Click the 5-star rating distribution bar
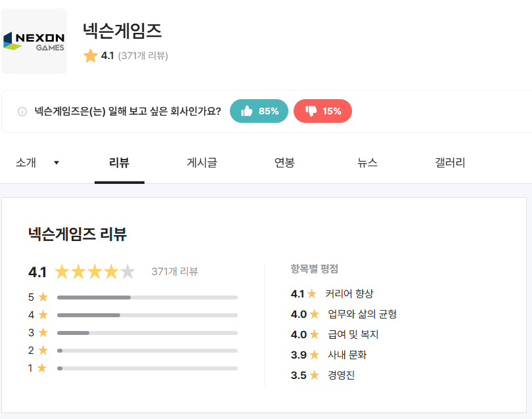 coord(147,298)
